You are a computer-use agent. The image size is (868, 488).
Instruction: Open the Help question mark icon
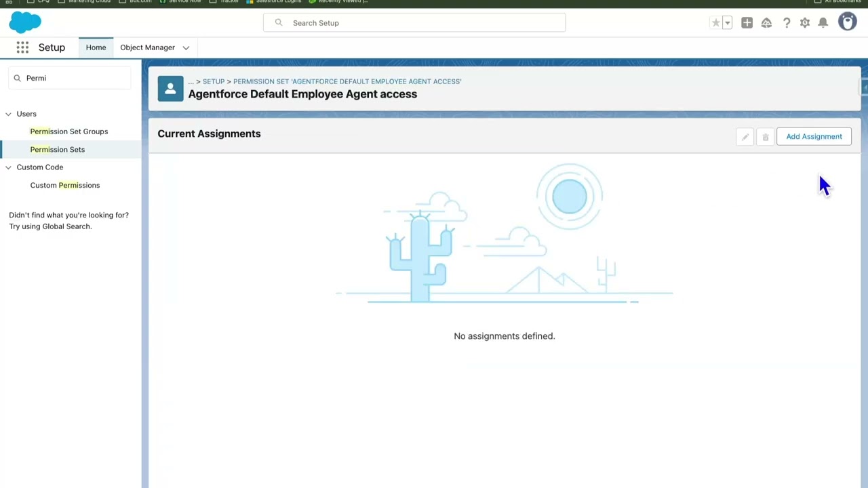[787, 23]
